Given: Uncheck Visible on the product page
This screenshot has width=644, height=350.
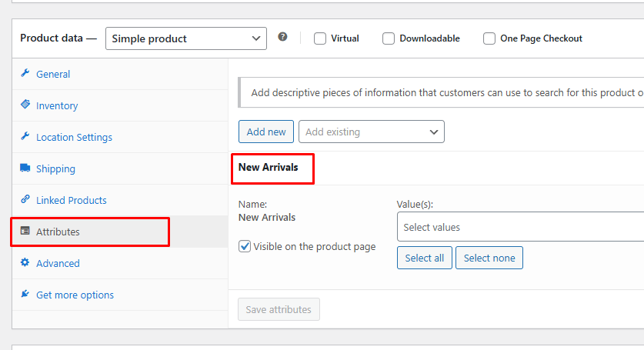Looking at the screenshot, I should [x=245, y=246].
